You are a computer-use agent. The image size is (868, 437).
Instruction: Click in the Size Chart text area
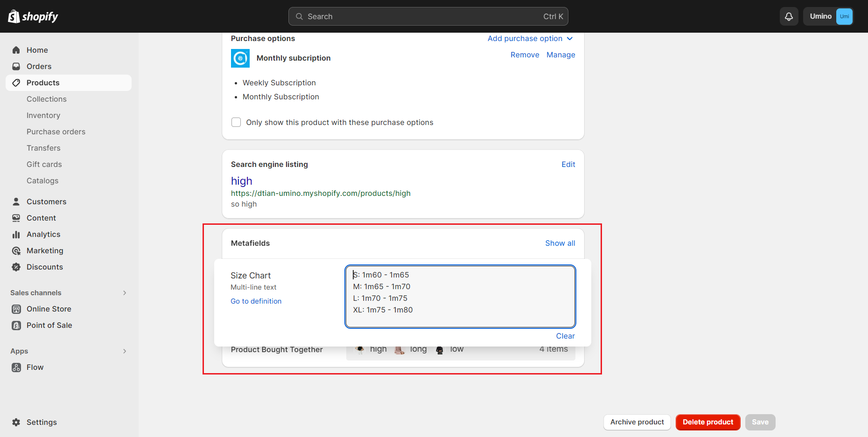pos(460,297)
